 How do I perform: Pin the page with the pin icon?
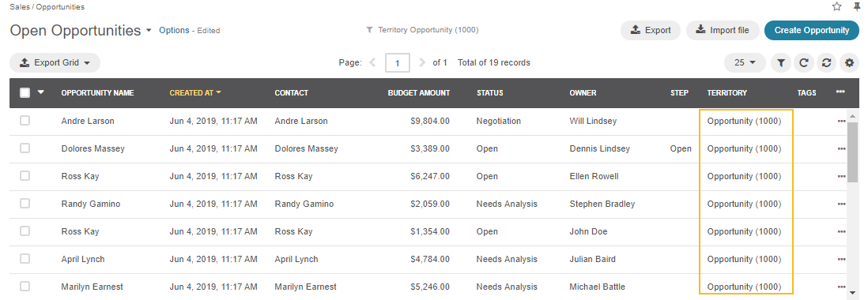(857, 6)
